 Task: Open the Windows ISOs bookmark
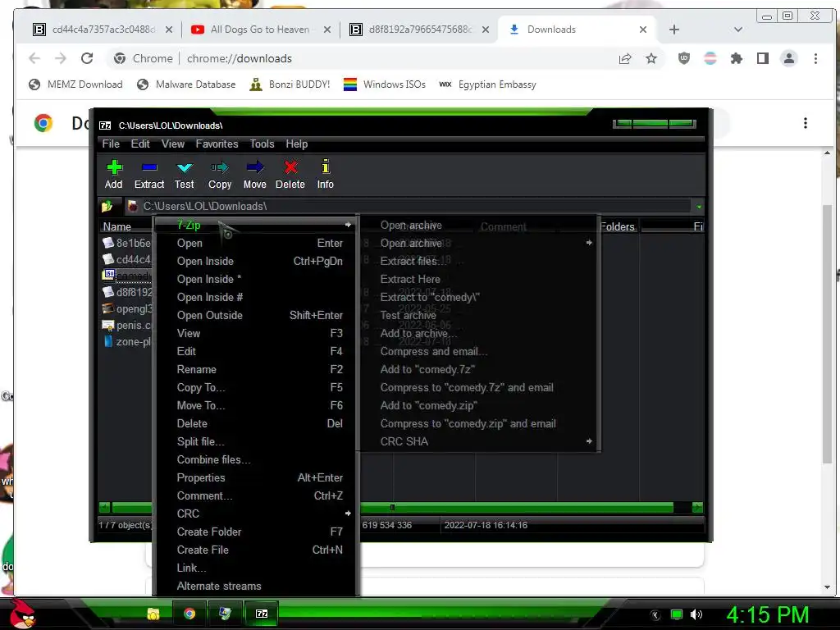pyautogui.click(x=384, y=84)
